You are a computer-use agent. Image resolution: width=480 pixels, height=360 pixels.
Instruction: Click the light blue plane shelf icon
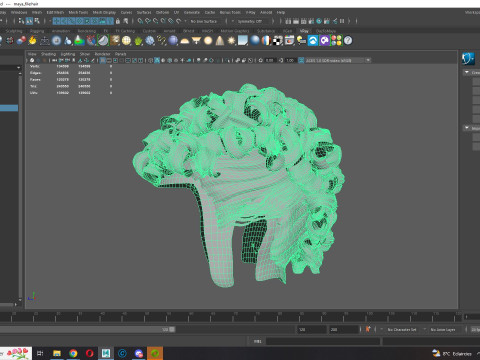pos(243,41)
